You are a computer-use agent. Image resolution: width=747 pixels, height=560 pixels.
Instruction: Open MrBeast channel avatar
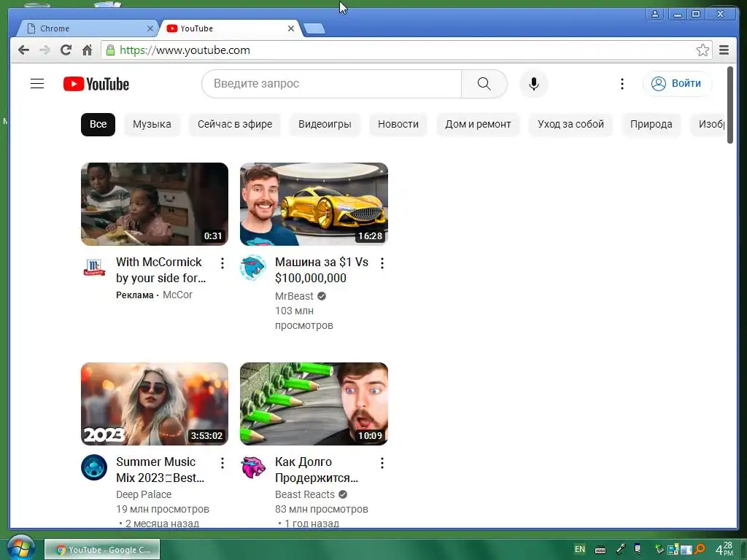coord(253,267)
